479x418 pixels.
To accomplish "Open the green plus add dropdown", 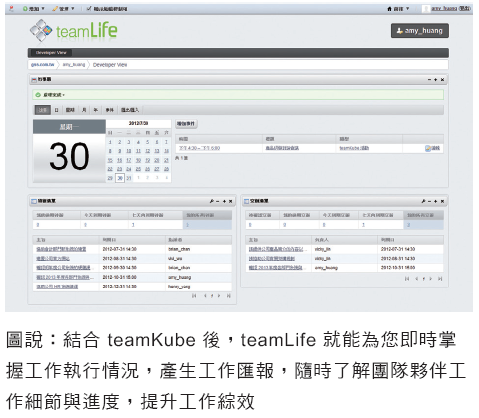I will pos(34,9).
